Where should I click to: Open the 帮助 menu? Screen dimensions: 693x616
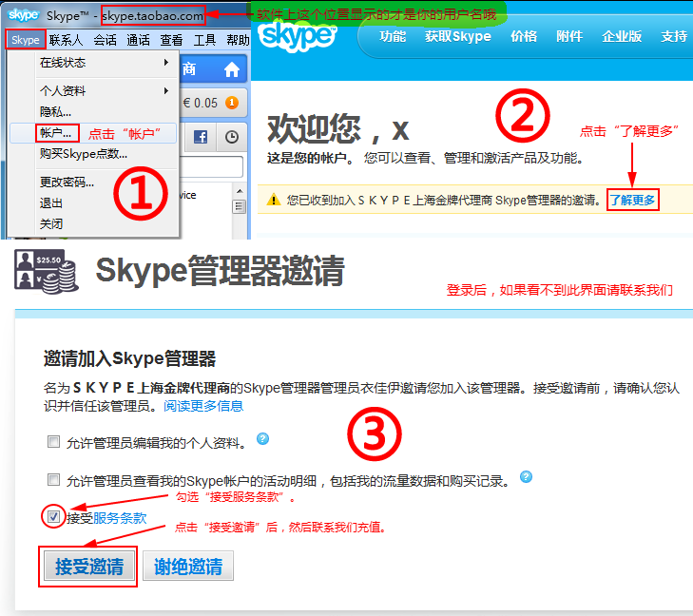239,40
